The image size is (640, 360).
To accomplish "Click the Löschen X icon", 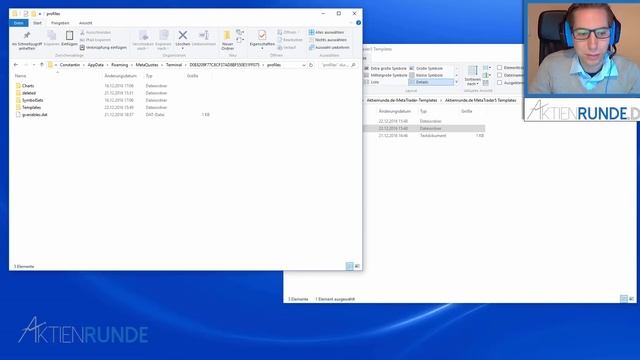I will click(183, 36).
